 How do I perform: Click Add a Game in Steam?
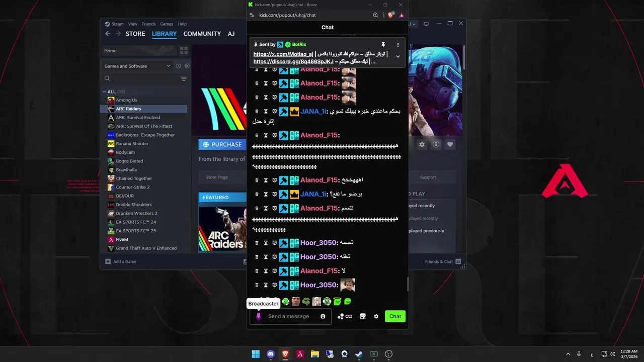121,261
